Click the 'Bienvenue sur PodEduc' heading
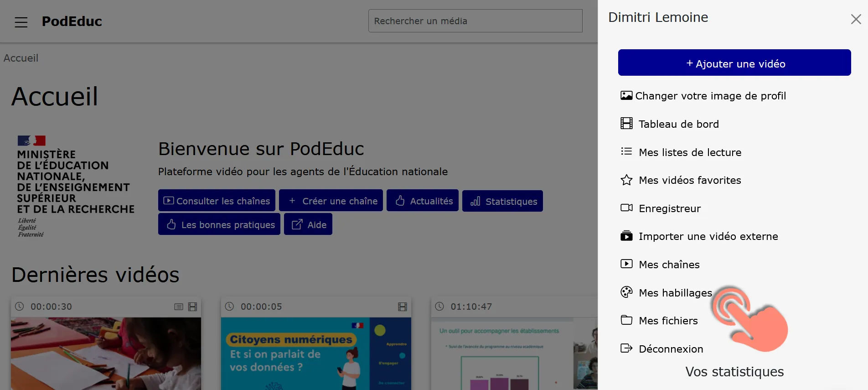The height and width of the screenshot is (390, 868). (261, 149)
